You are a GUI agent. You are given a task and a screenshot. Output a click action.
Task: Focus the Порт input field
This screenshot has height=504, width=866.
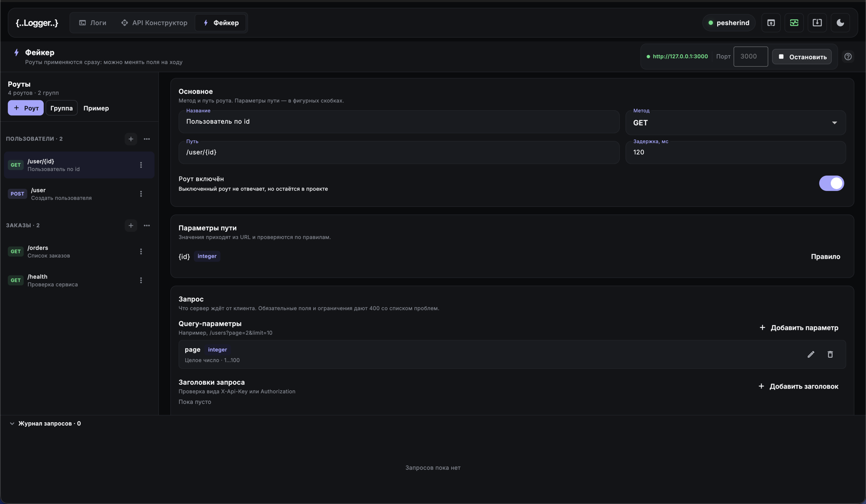[751, 57]
